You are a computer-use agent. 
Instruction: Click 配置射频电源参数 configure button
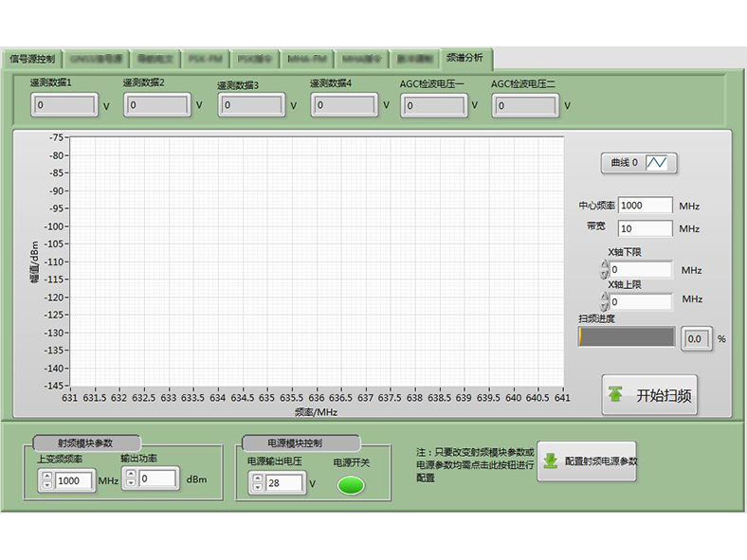point(587,461)
